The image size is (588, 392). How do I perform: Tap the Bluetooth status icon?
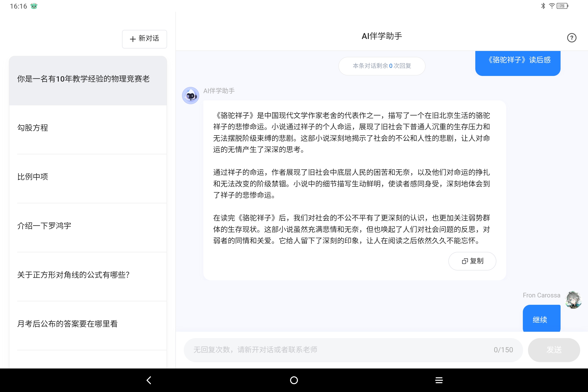(543, 6)
